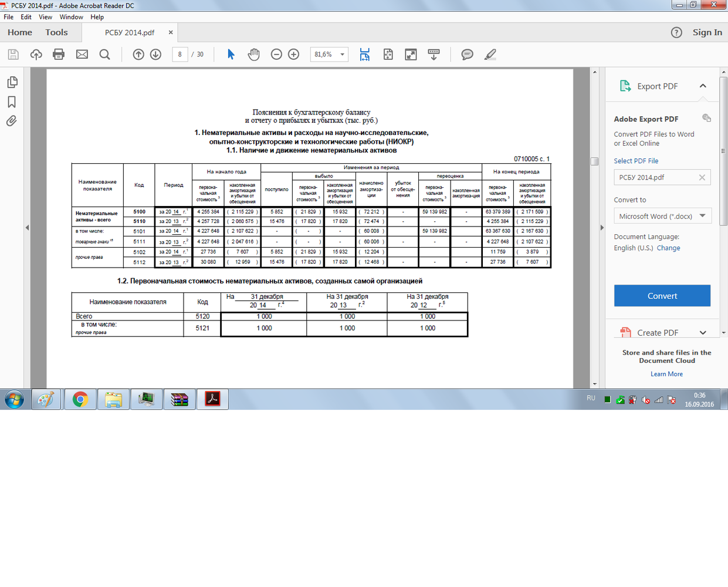
Task: Open Microsoft Word format dropdown
Action: pyautogui.click(x=662, y=216)
